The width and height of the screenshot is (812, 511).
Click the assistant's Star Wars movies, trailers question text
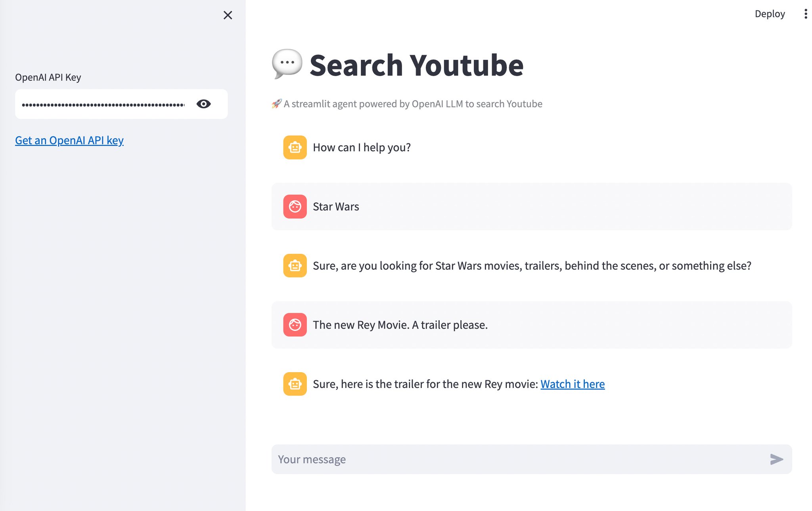click(x=532, y=266)
